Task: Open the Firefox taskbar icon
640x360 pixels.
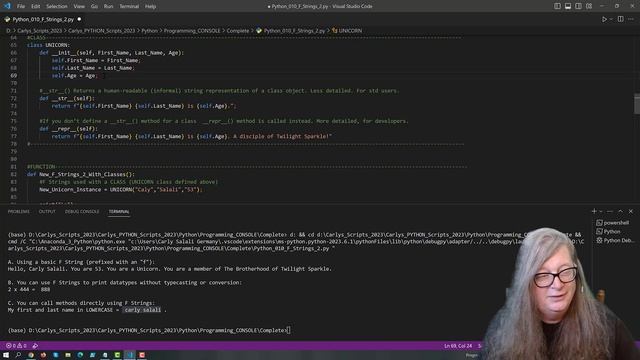Action: 43,355
